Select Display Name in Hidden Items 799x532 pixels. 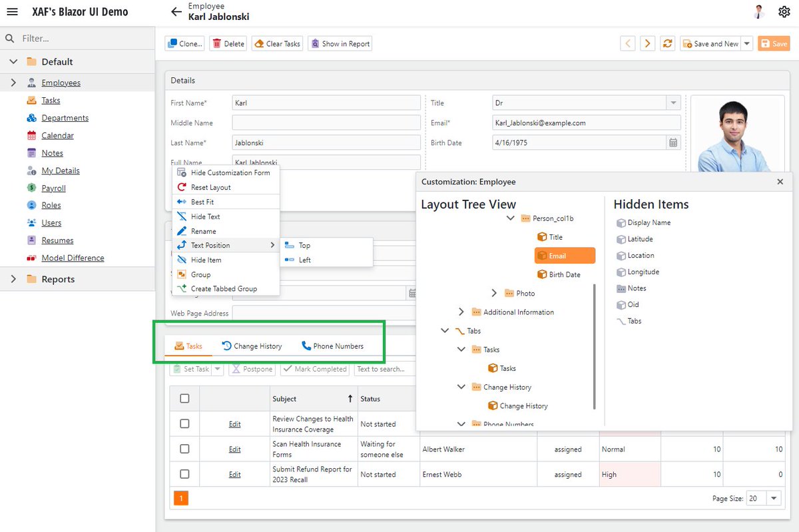pos(643,223)
